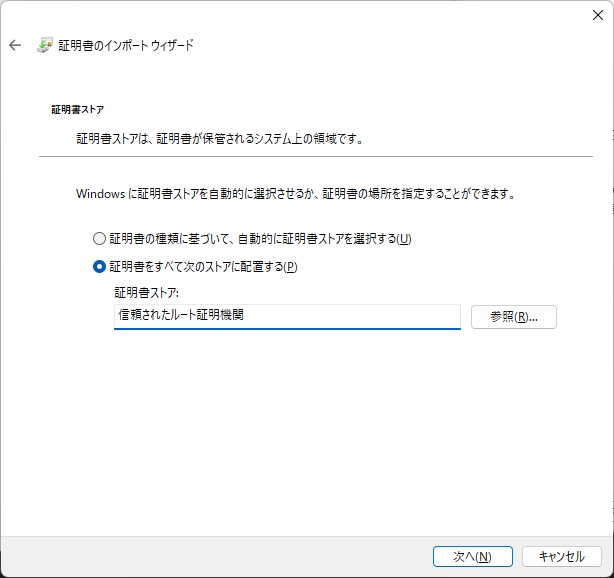Image resolution: width=614 pixels, height=578 pixels.
Task: Click the store description sentence under the heading
Action: pos(219,138)
